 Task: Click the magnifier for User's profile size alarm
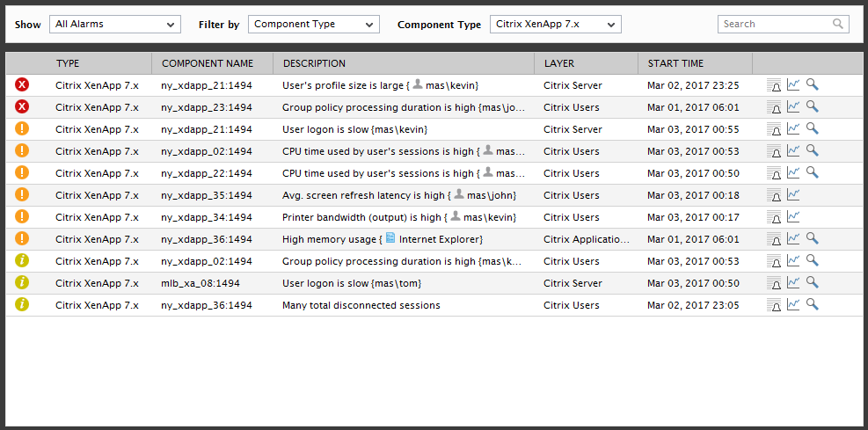click(x=812, y=84)
